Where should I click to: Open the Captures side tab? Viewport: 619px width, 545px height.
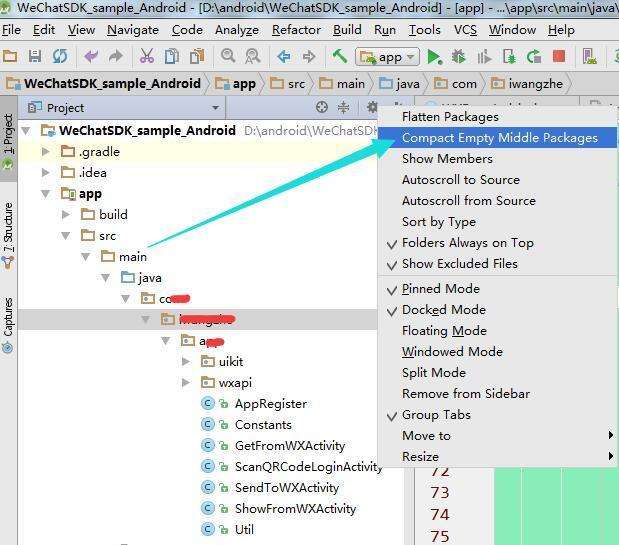click(x=8, y=325)
